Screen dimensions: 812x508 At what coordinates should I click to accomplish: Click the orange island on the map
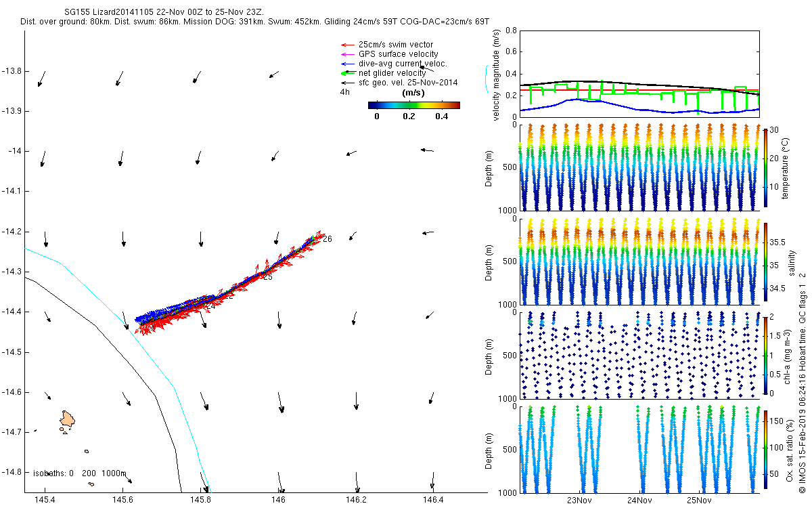(x=67, y=420)
